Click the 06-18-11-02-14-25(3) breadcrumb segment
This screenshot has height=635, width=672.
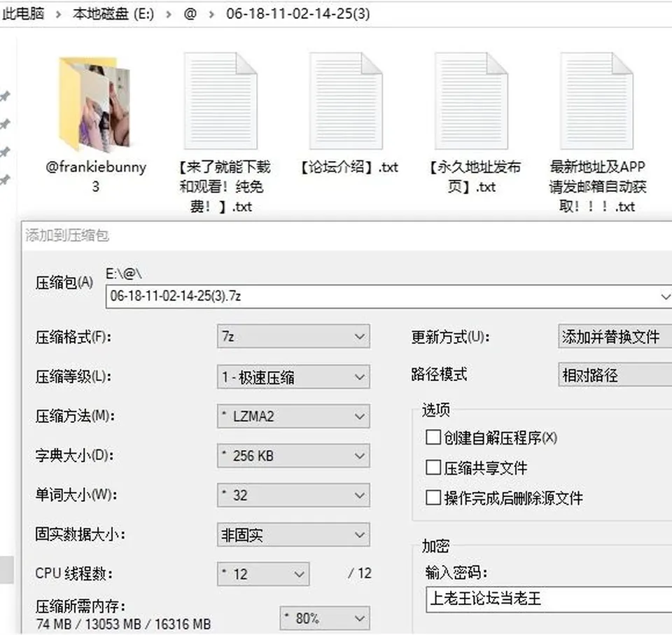[298, 14]
